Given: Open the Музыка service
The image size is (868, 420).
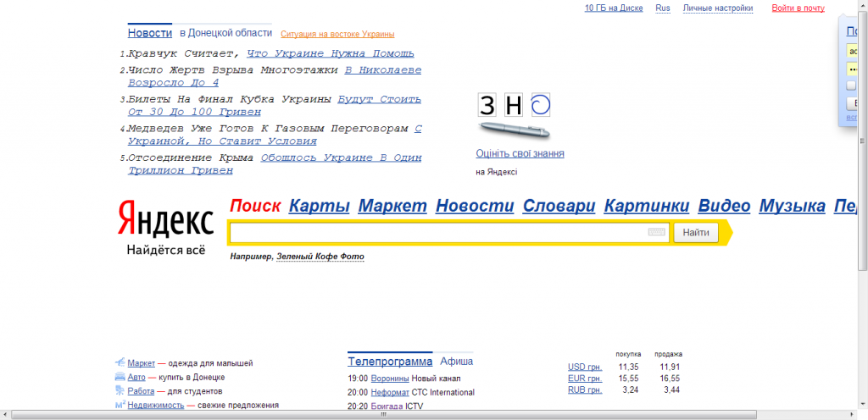Looking at the screenshot, I should click(x=793, y=206).
